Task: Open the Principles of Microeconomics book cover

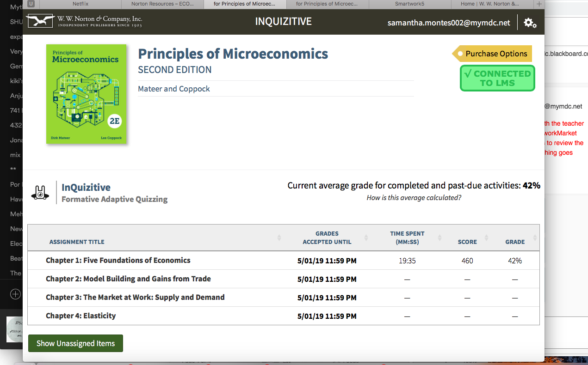Action: [87, 94]
